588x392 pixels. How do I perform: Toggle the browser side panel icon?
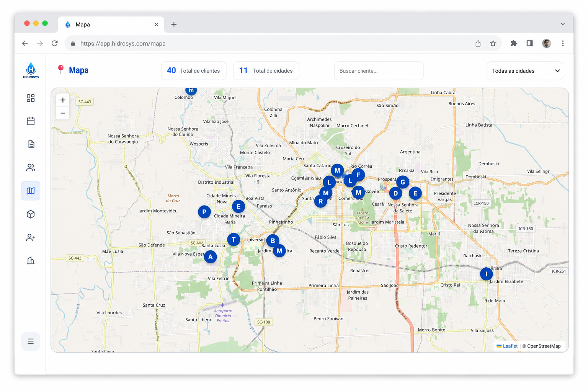click(x=529, y=43)
